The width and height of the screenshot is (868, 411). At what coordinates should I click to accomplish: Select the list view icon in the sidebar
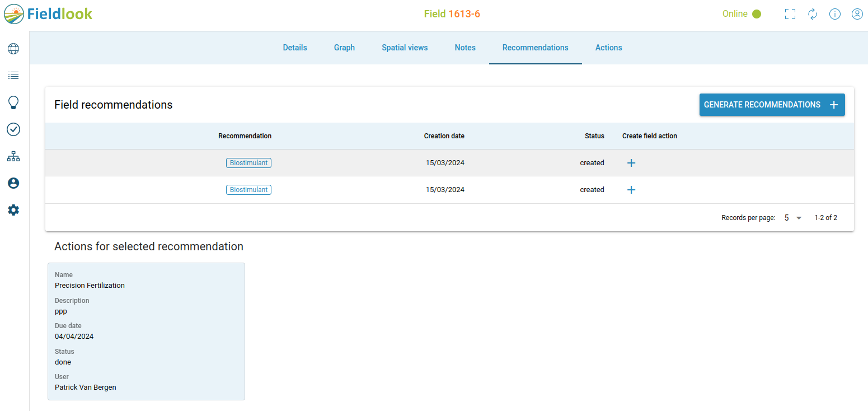(x=13, y=75)
